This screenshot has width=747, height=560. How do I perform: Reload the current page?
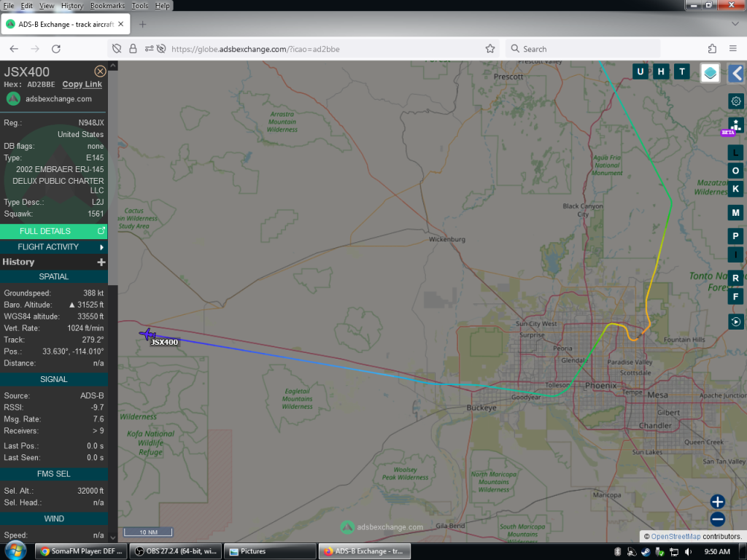point(56,49)
